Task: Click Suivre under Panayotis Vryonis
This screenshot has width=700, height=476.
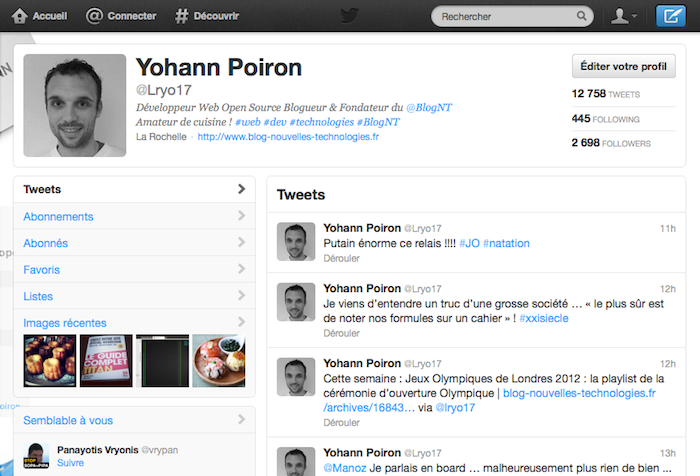Action: [x=71, y=463]
